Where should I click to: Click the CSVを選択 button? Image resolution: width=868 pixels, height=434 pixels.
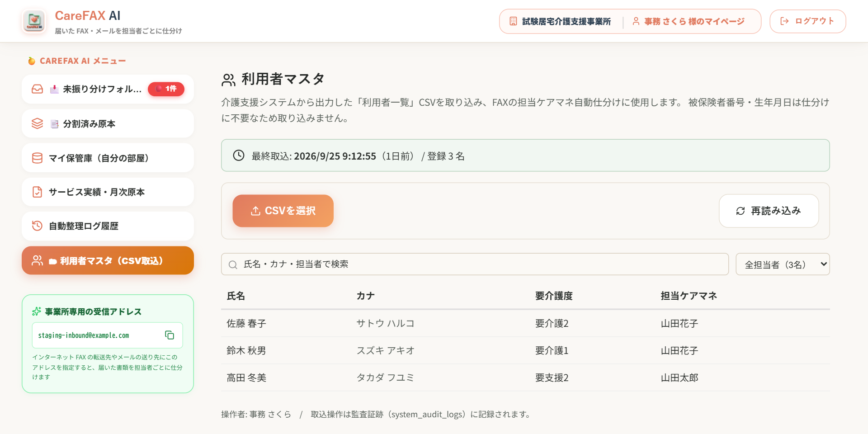283,211
